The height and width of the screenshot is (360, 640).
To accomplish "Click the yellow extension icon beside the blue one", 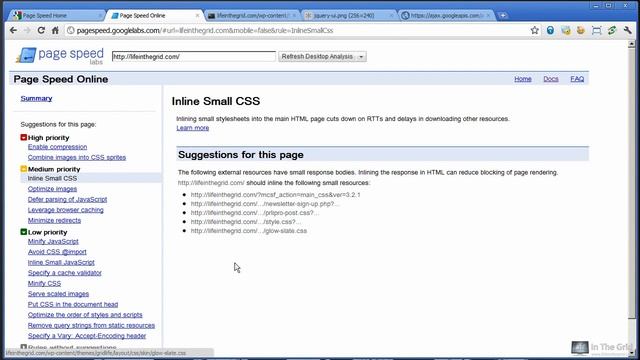I will 566,30.
